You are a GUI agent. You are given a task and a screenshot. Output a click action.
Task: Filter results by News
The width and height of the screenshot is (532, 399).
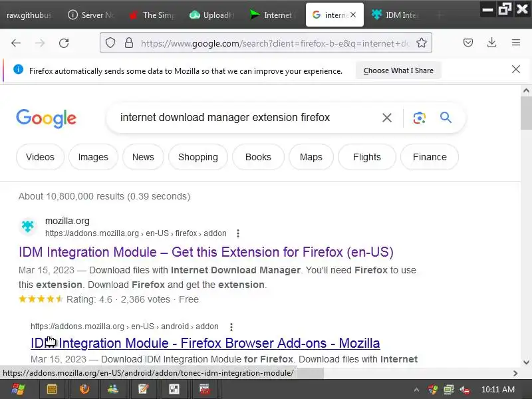[x=143, y=157]
